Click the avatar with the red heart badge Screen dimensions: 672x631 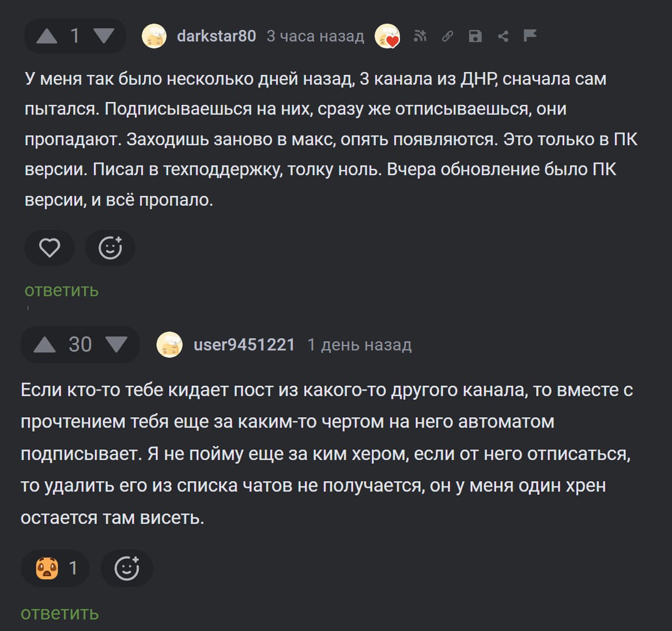(387, 36)
